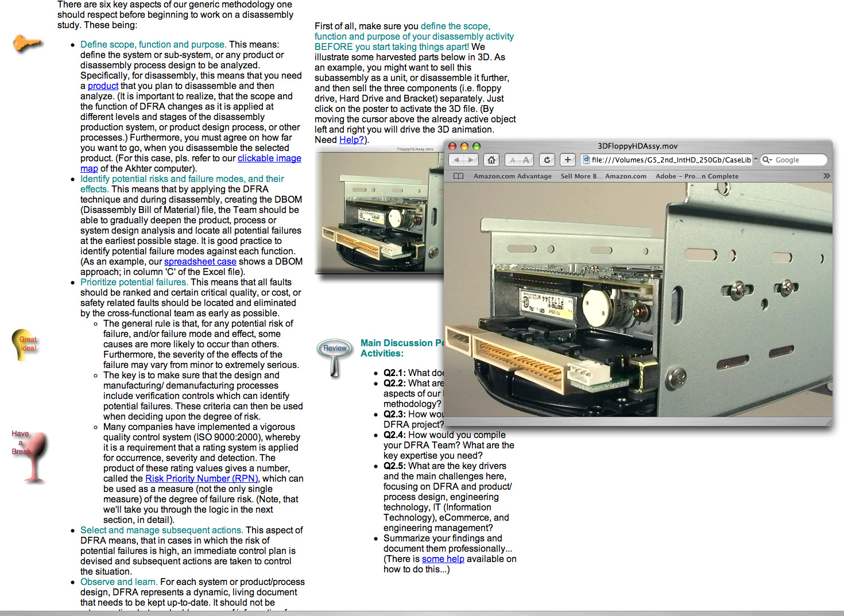Click 'Summarize your findings' bullet item
Viewport: 844px width, 616px height.
pos(450,553)
